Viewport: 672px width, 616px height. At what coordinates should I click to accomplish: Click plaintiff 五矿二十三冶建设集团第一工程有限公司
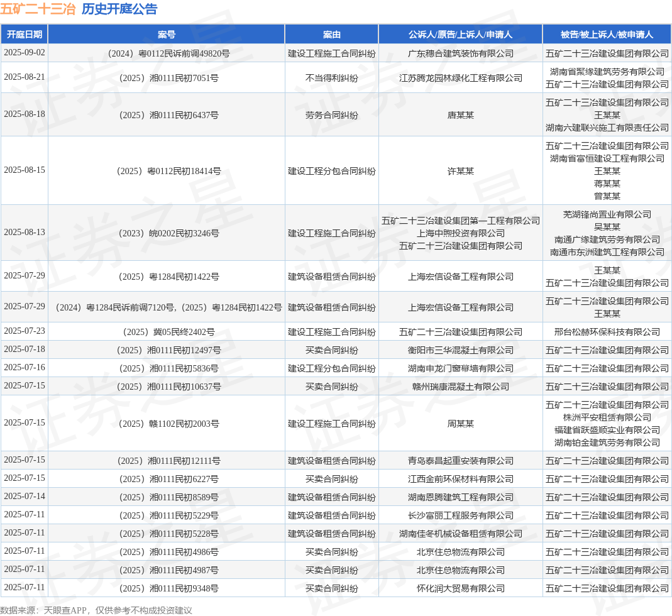tap(461, 221)
